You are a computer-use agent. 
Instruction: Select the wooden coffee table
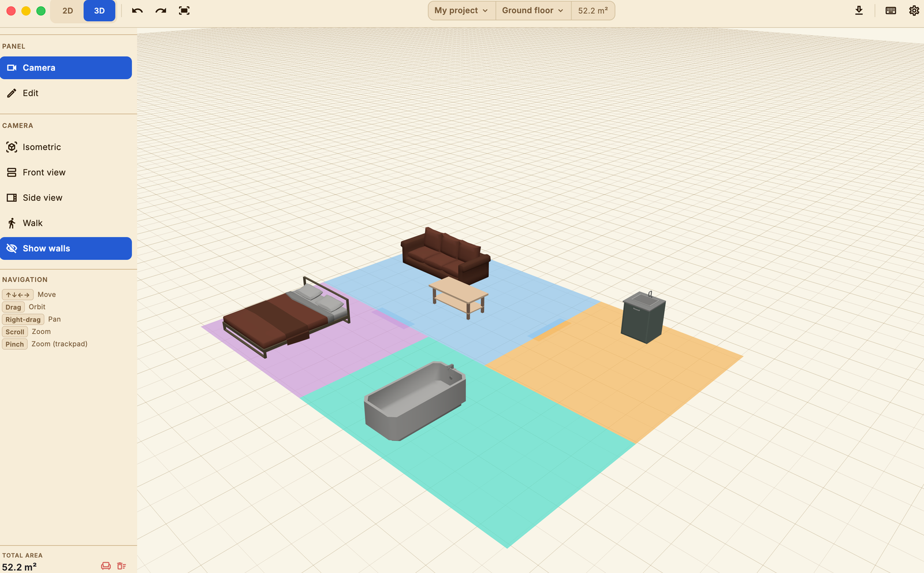[x=459, y=297]
